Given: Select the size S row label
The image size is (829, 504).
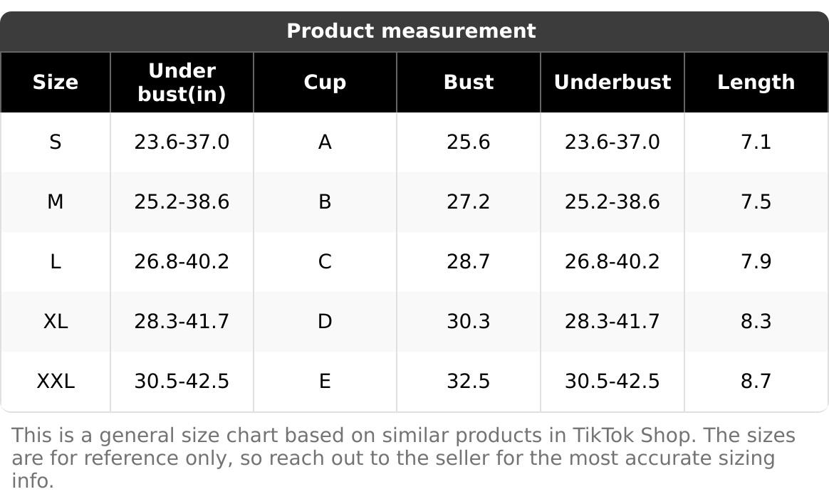Looking at the screenshot, I should point(55,142).
